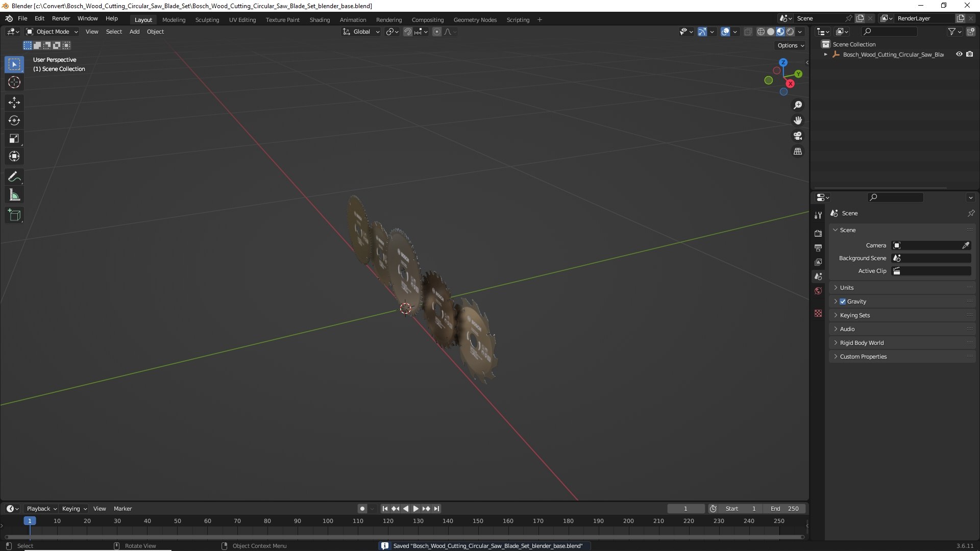Select the Add Cube tool

coord(14,215)
